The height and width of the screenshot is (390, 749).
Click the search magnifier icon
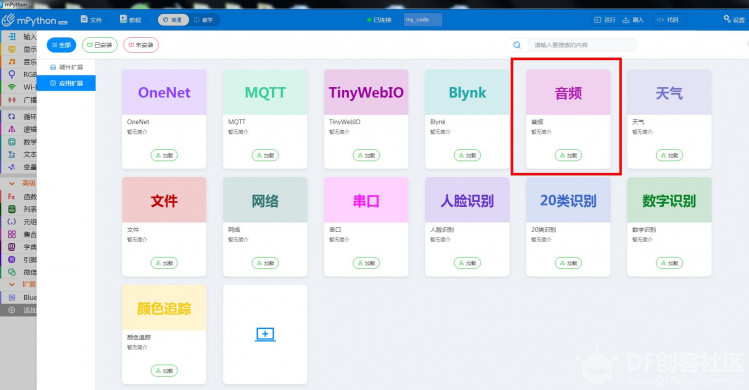click(517, 45)
